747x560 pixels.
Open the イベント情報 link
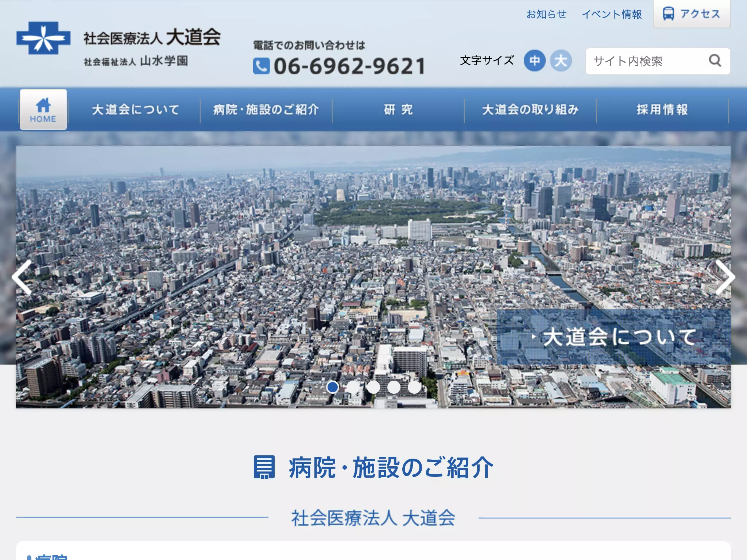(x=612, y=14)
